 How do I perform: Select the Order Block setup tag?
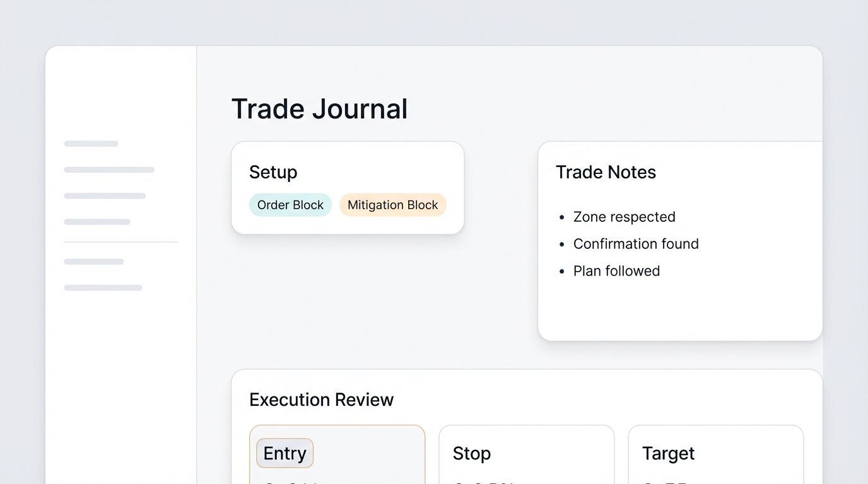coord(290,205)
